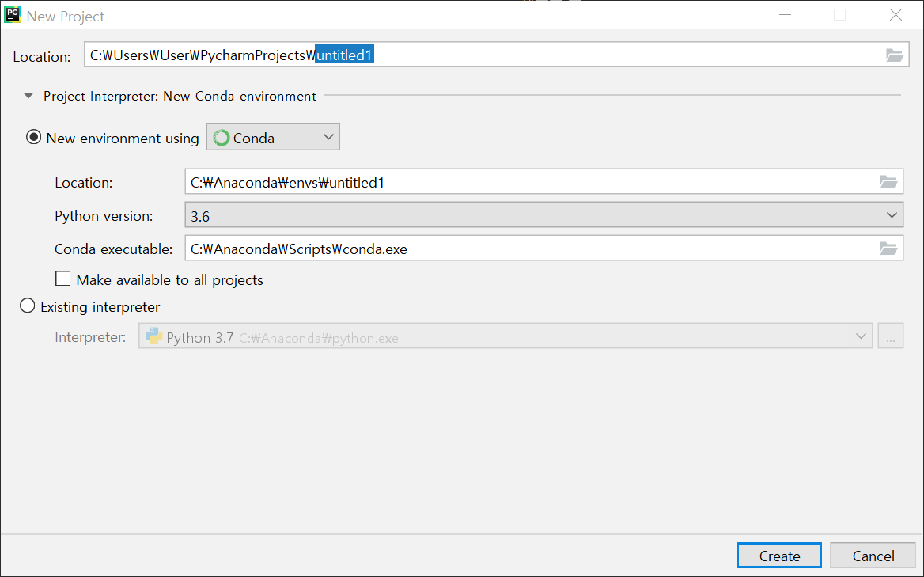Select New environment using radio button
924x577 pixels.
point(33,138)
